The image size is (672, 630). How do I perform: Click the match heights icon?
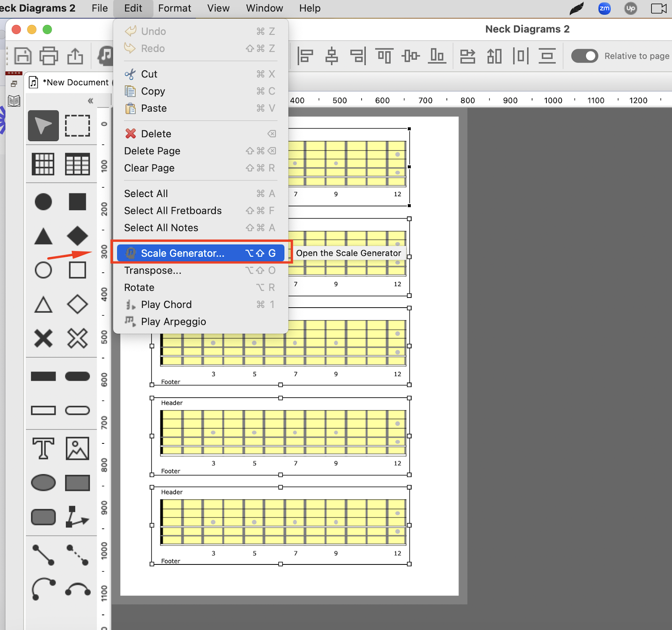[494, 56]
